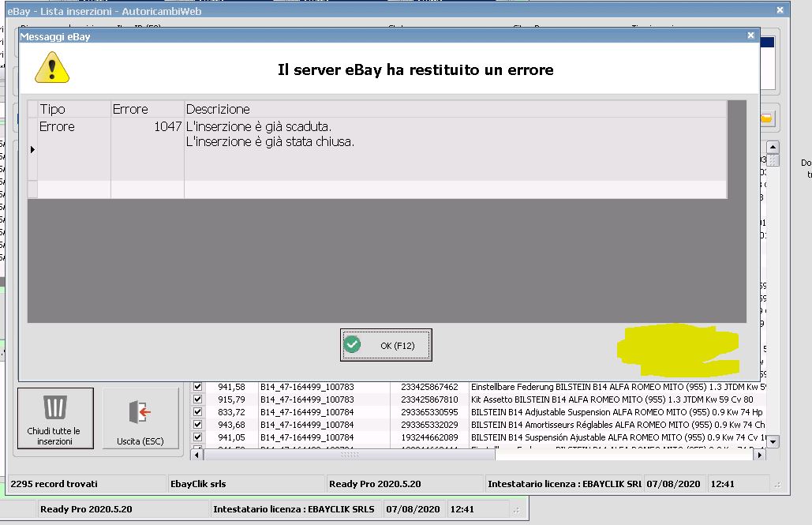Image resolution: width=812 pixels, height=525 pixels.
Task: Close the Messaggi eBay dialog
Action: (751, 36)
